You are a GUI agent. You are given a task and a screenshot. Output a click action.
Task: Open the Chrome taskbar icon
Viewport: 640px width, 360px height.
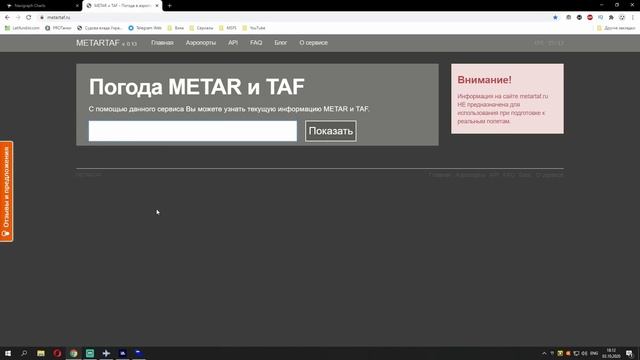point(73,353)
